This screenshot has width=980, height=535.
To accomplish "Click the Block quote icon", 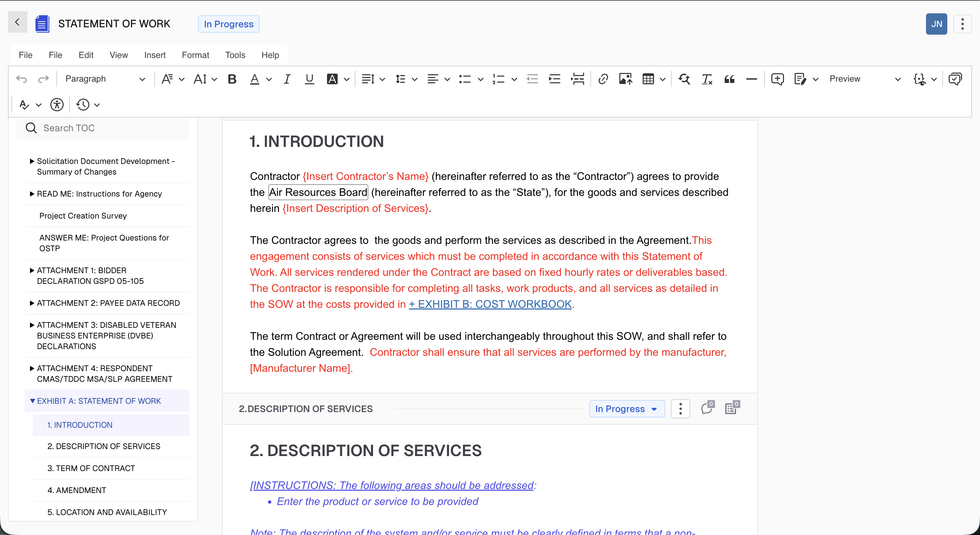I will click(729, 79).
